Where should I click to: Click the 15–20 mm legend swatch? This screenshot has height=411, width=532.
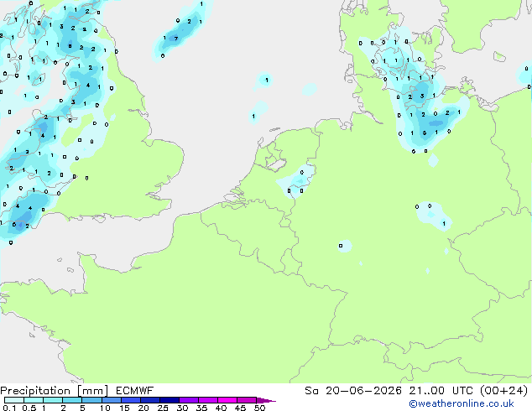131,400
